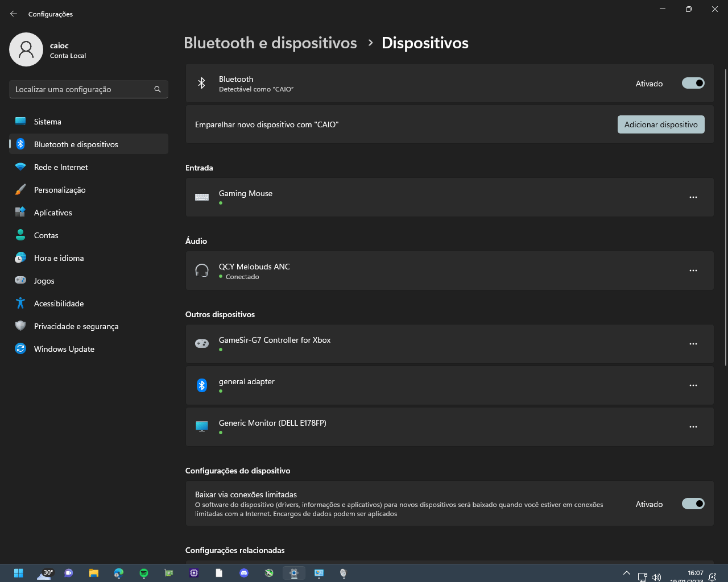This screenshot has height=582, width=728.
Task: Click the QCY Melobuds headset icon
Action: [202, 271]
